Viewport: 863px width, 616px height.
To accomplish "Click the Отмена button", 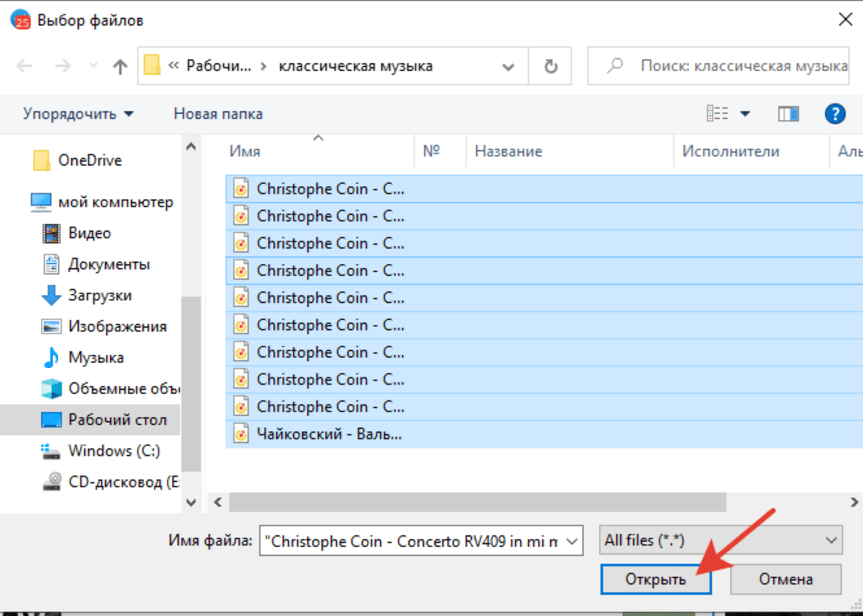I will (x=785, y=579).
